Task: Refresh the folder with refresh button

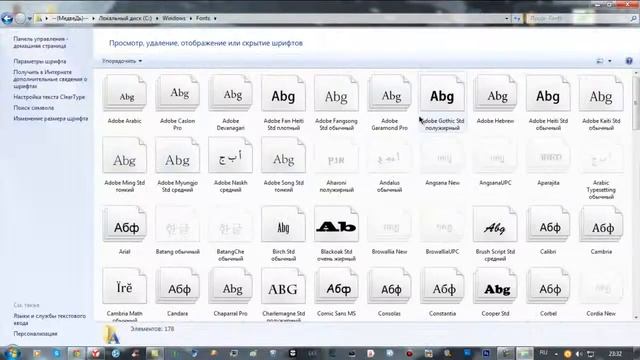Action: 517,18
